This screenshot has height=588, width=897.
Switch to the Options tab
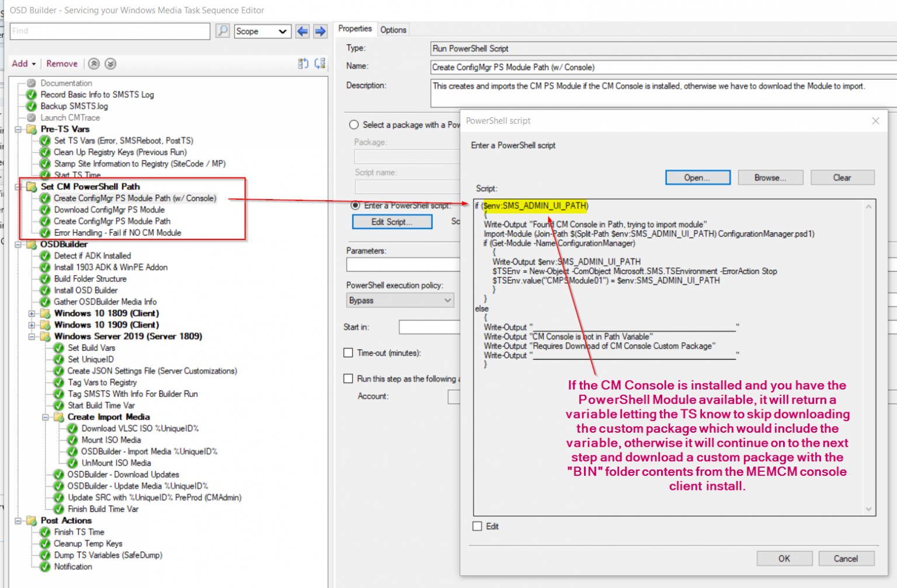coord(393,29)
